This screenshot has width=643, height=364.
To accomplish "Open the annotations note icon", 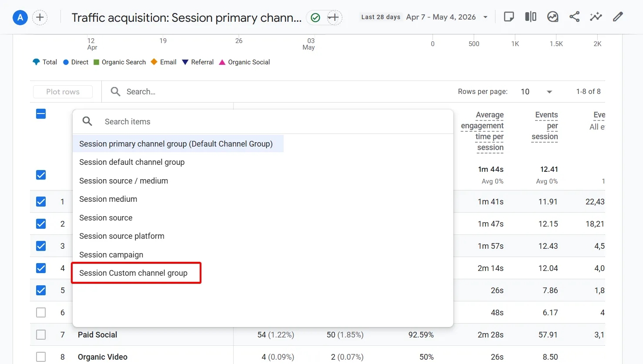I will [x=509, y=17].
